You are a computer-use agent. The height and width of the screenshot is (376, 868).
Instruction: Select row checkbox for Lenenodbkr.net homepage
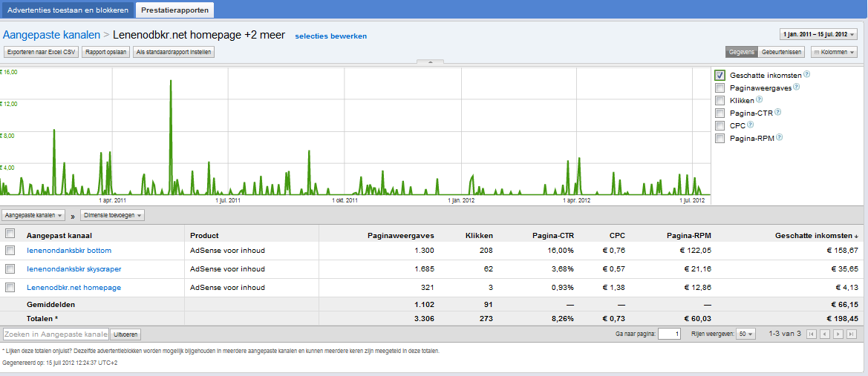point(10,288)
